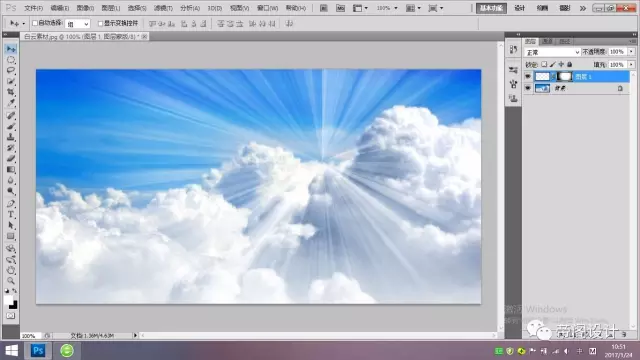The height and width of the screenshot is (360, 640).
Task: Toggle lock all padlock icon
Action: pos(569,64)
